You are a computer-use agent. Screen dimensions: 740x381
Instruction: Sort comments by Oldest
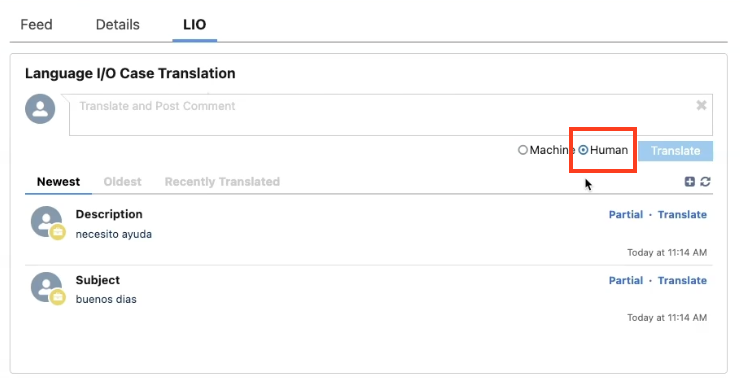coord(123,182)
